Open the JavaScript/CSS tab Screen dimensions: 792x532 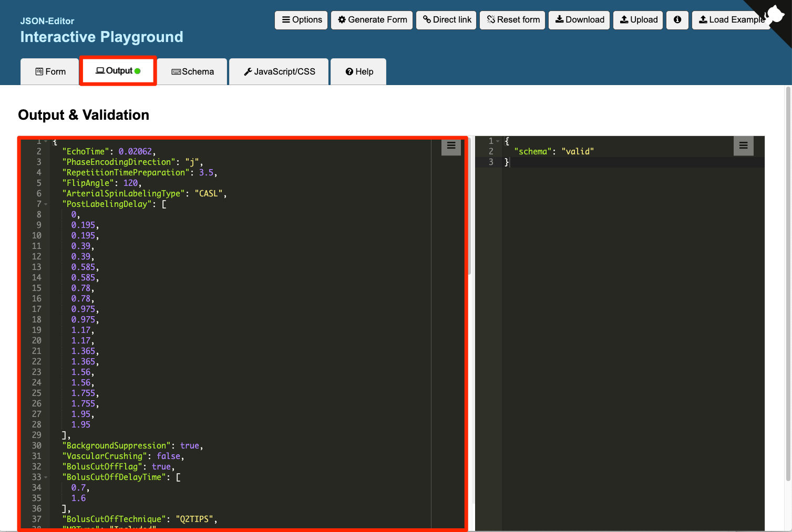coord(279,71)
